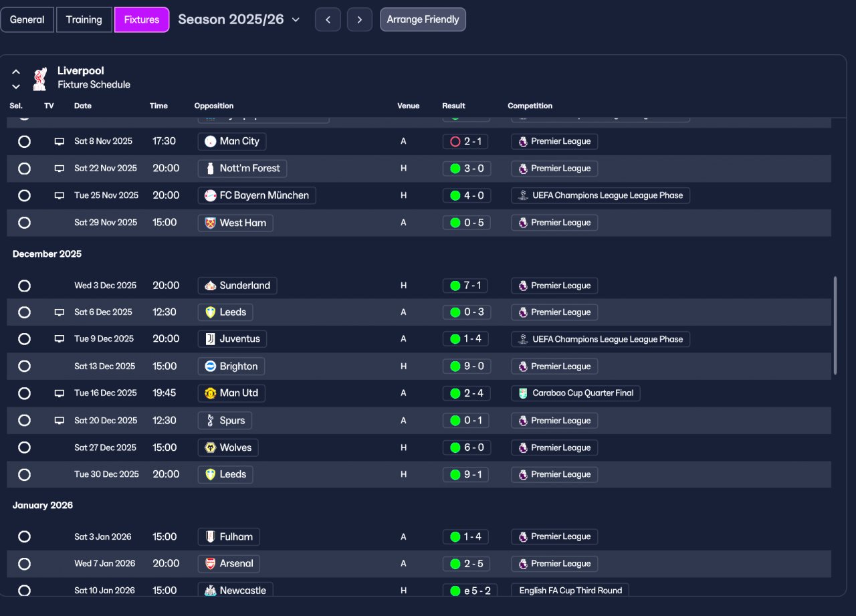Click the Carabao Cup logo in Man Utd row
The height and width of the screenshot is (616, 856).
click(x=523, y=393)
